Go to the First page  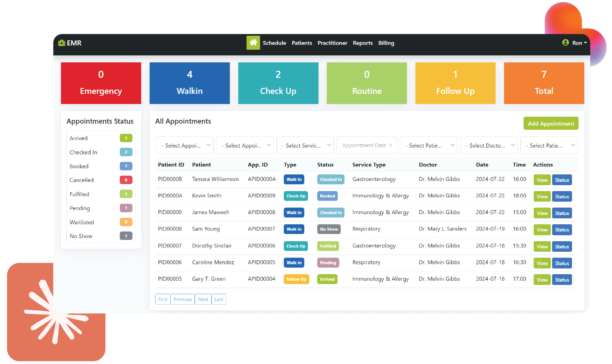pyautogui.click(x=163, y=299)
